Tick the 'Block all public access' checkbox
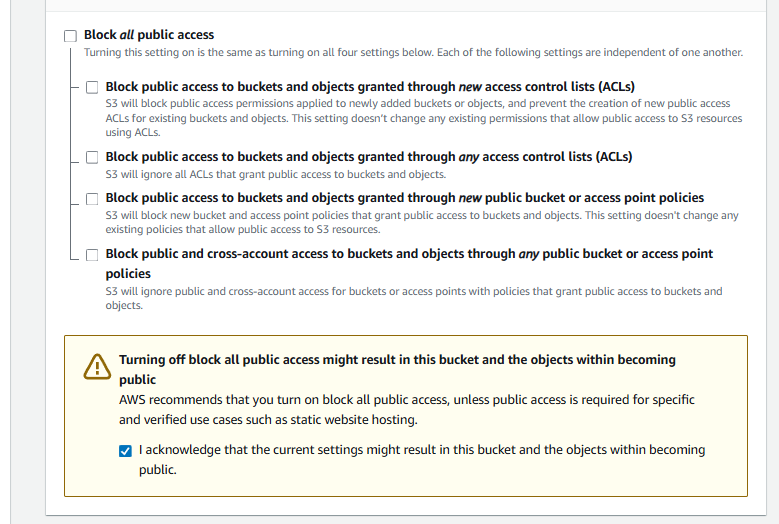Image resolution: width=779 pixels, height=524 pixels. coord(70,36)
